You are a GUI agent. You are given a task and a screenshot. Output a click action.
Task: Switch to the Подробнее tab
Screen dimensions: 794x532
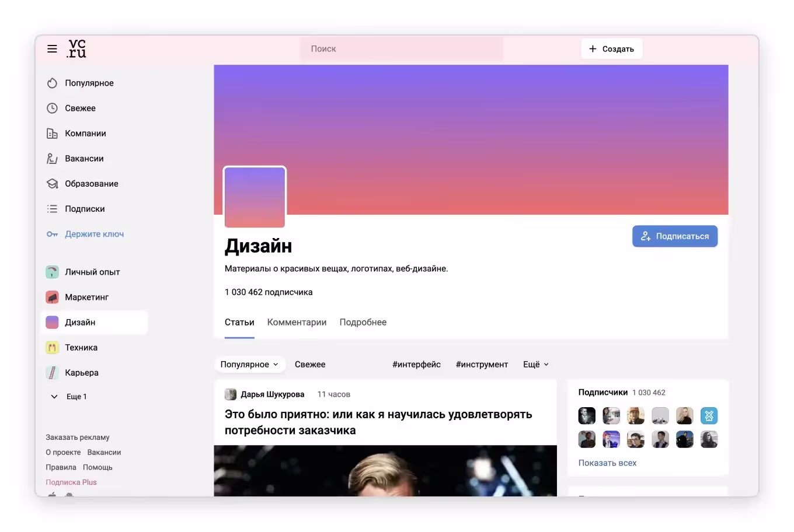coord(363,322)
